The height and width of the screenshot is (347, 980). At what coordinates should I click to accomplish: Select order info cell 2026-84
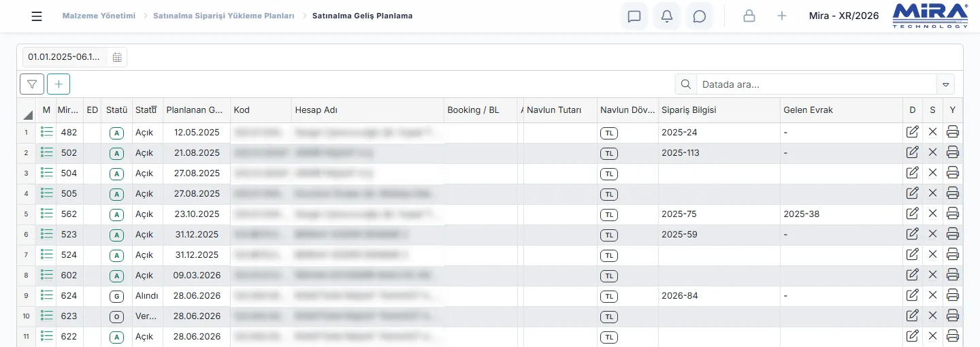(719, 296)
